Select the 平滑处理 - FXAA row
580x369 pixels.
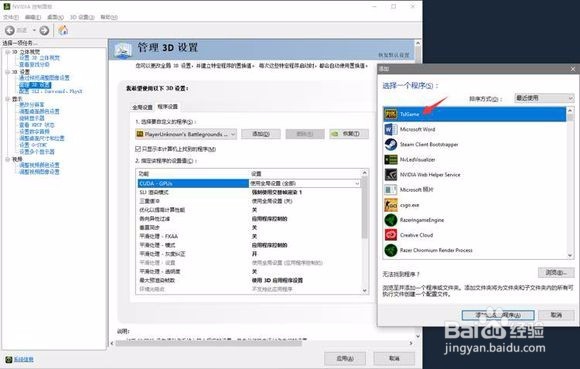(249, 236)
